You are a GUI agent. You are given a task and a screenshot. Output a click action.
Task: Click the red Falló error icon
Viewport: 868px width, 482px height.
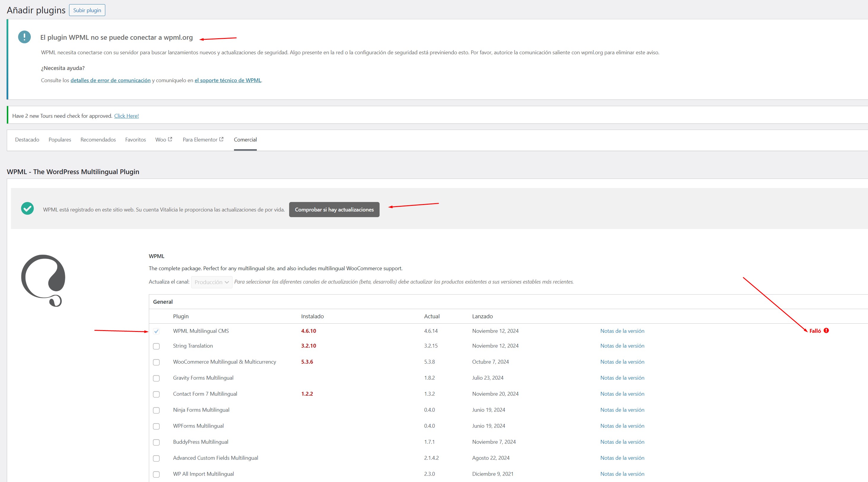(826, 331)
